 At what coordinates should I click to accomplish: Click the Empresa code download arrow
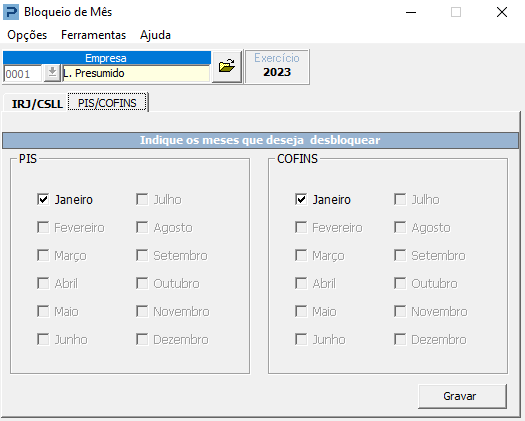[x=52, y=73]
